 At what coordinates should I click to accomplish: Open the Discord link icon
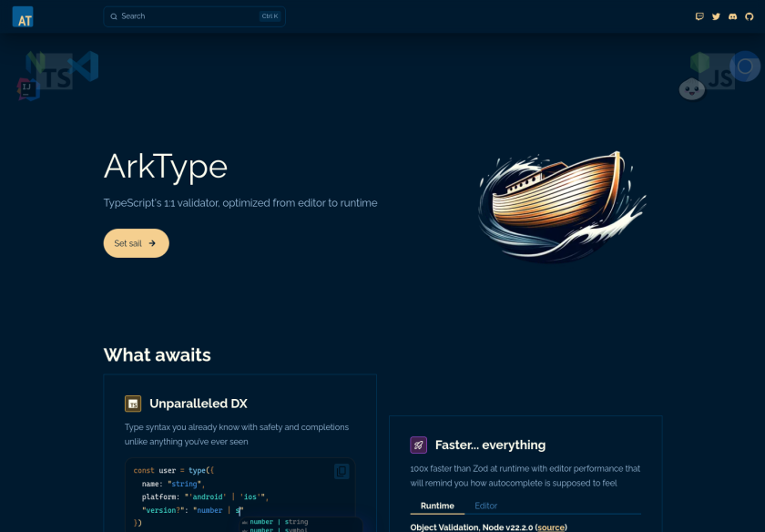point(732,16)
